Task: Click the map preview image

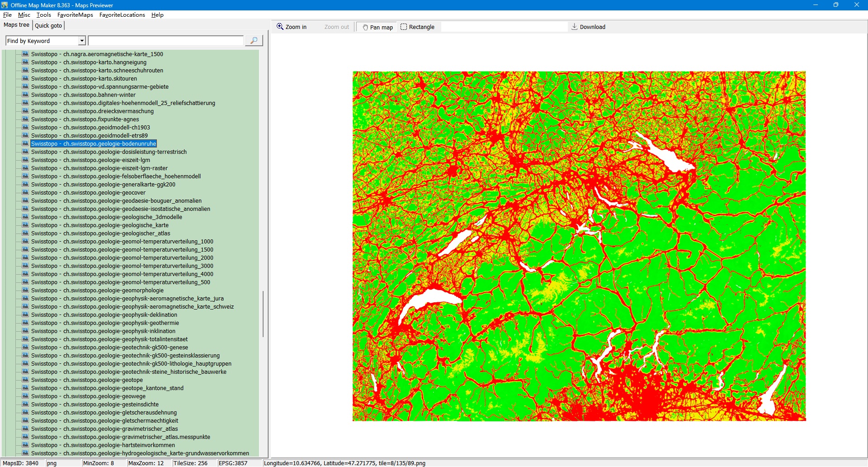Action: point(579,246)
